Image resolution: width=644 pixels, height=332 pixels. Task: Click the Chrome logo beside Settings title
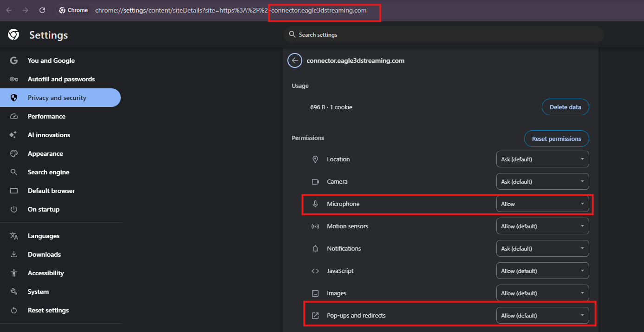pyautogui.click(x=14, y=35)
